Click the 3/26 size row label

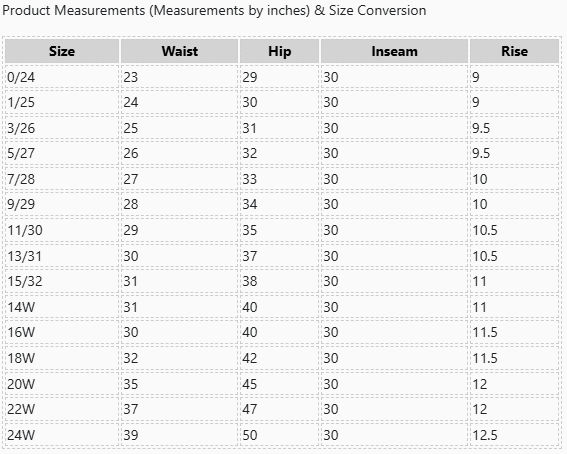tap(62, 128)
